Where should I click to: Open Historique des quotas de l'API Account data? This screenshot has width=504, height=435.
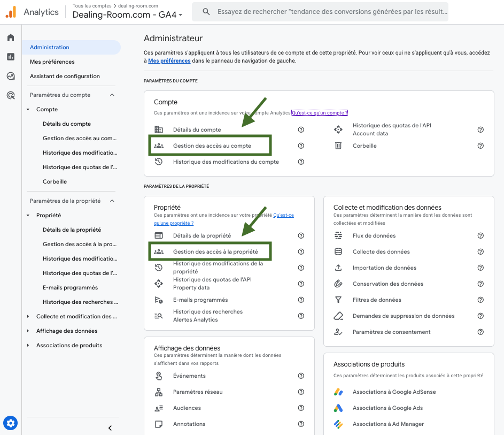[x=392, y=129]
